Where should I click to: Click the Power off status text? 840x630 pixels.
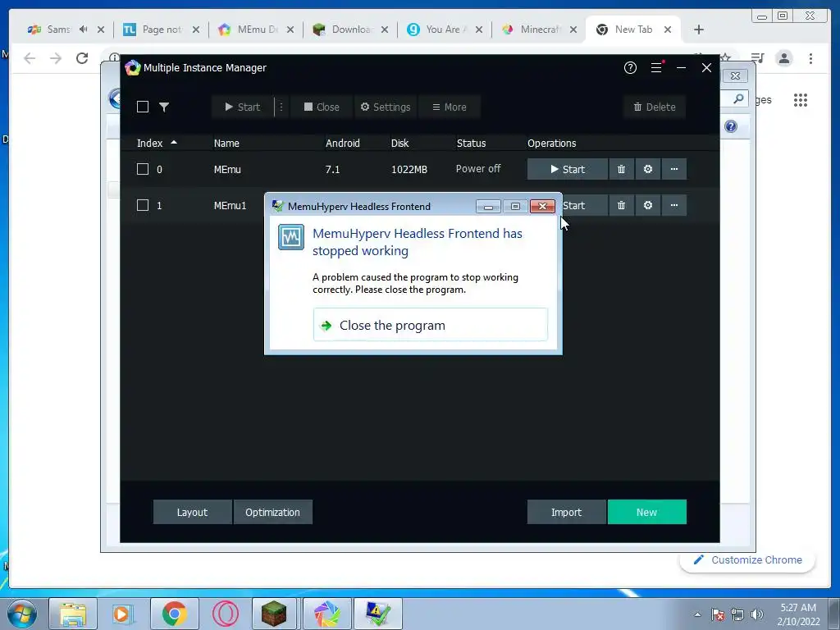(x=478, y=169)
